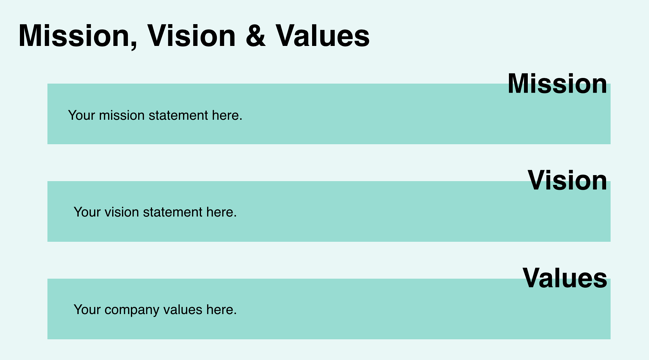Click the large Values heading label

tap(565, 278)
